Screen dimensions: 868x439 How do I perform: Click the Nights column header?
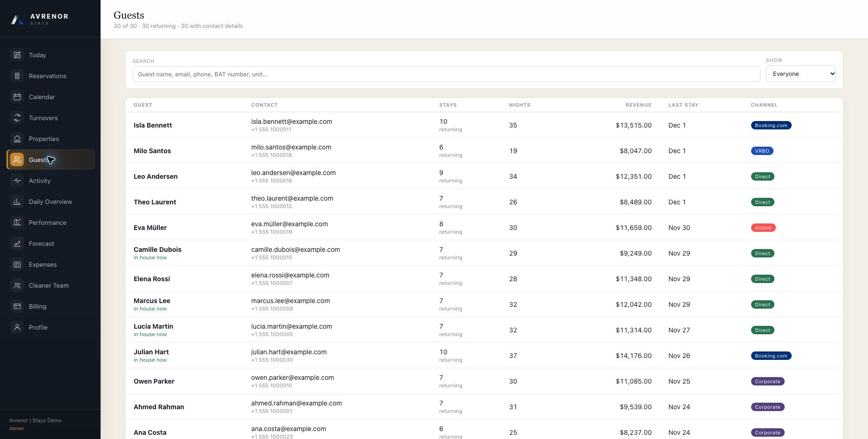tap(520, 105)
